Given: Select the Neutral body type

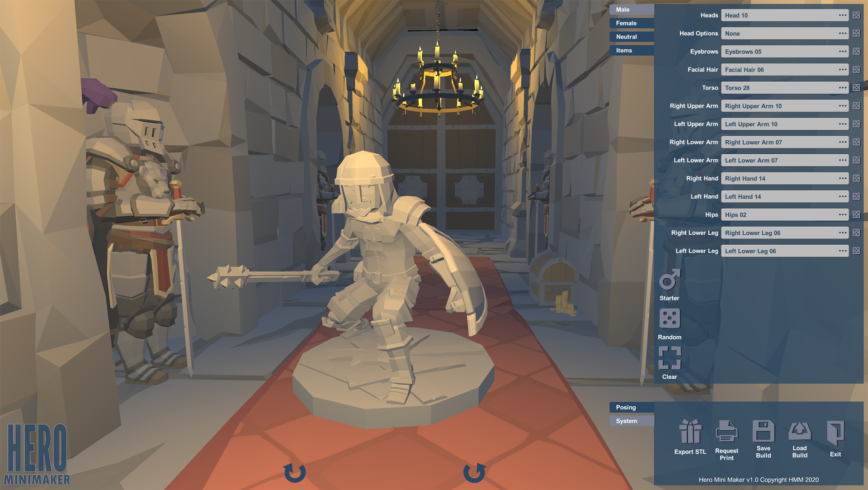Looking at the screenshot, I should [x=631, y=37].
